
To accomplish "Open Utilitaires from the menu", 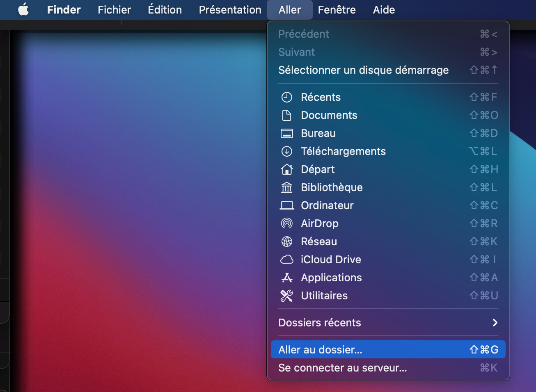I will pyautogui.click(x=388, y=296).
